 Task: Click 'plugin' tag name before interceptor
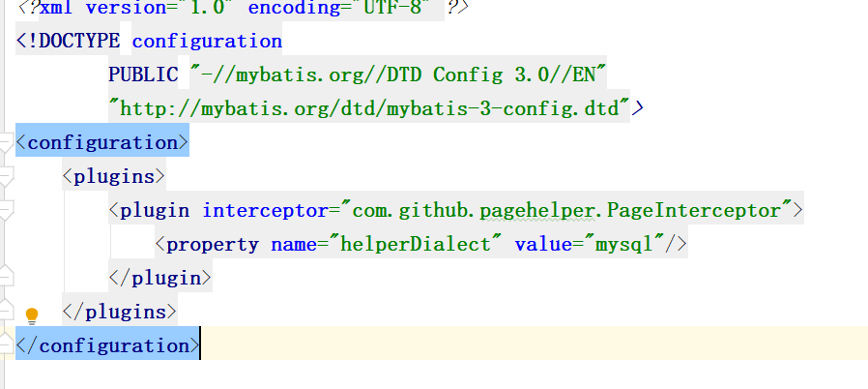pos(155,211)
